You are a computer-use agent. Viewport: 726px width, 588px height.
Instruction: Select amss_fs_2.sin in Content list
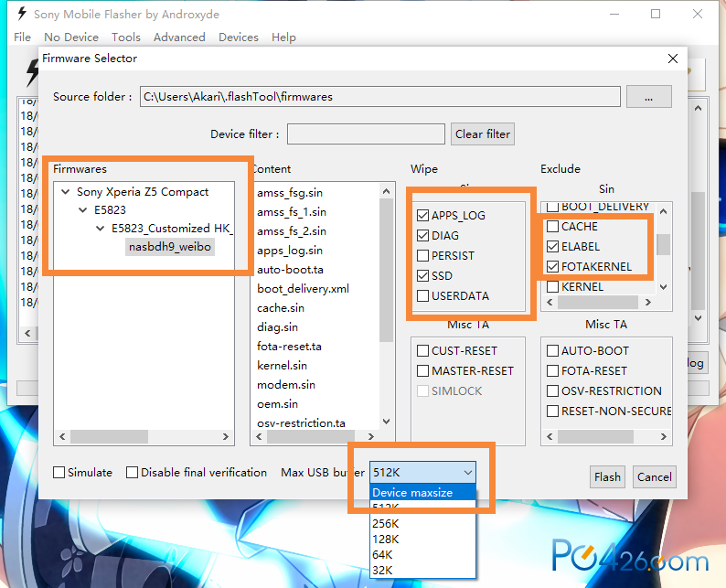[x=292, y=231]
